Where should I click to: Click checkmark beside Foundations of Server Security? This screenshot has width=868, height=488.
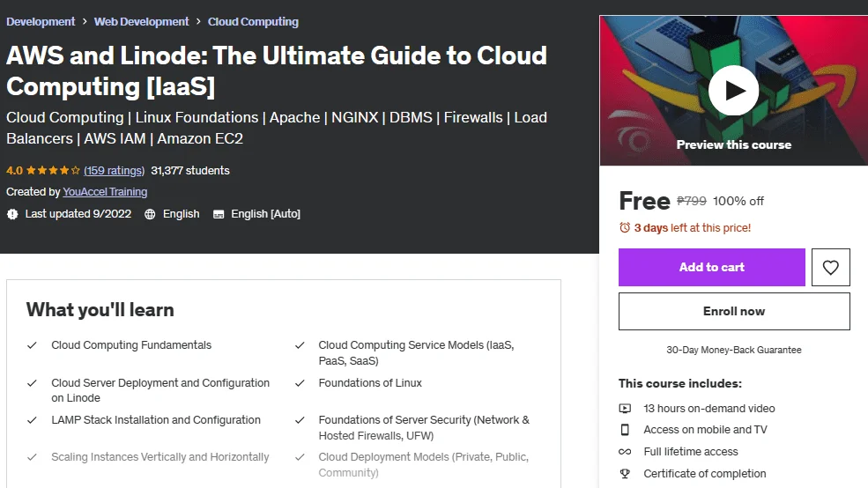point(300,420)
